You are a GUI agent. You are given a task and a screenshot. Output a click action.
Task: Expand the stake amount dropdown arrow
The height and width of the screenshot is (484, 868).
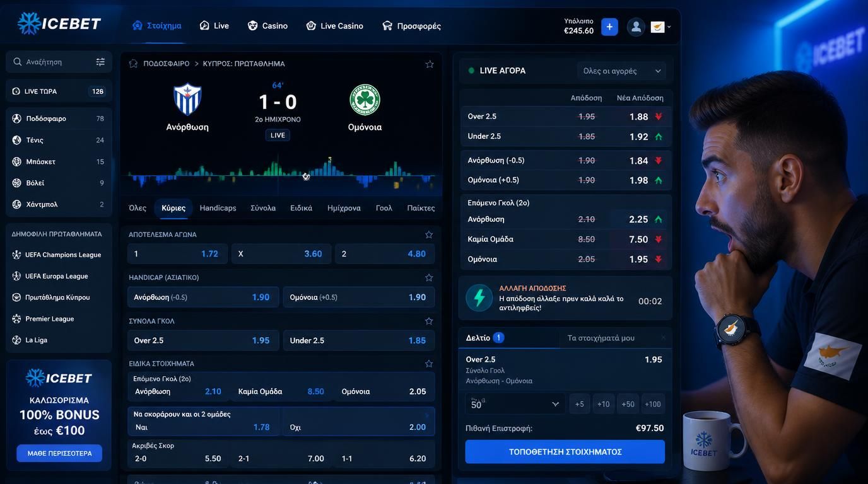click(x=555, y=404)
